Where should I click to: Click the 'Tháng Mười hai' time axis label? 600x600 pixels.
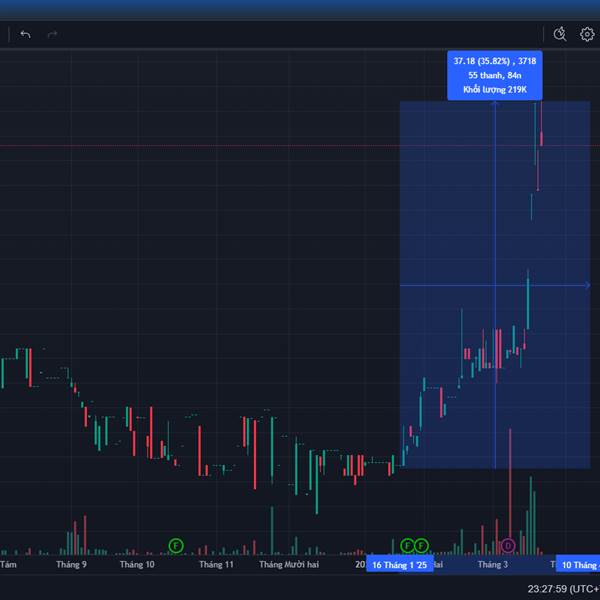pos(289,564)
